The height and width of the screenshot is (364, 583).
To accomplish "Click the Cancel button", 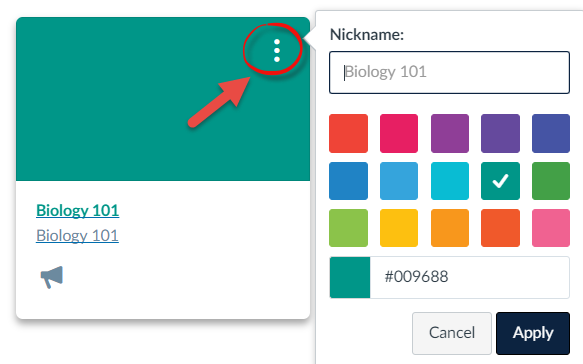I will click(452, 333).
